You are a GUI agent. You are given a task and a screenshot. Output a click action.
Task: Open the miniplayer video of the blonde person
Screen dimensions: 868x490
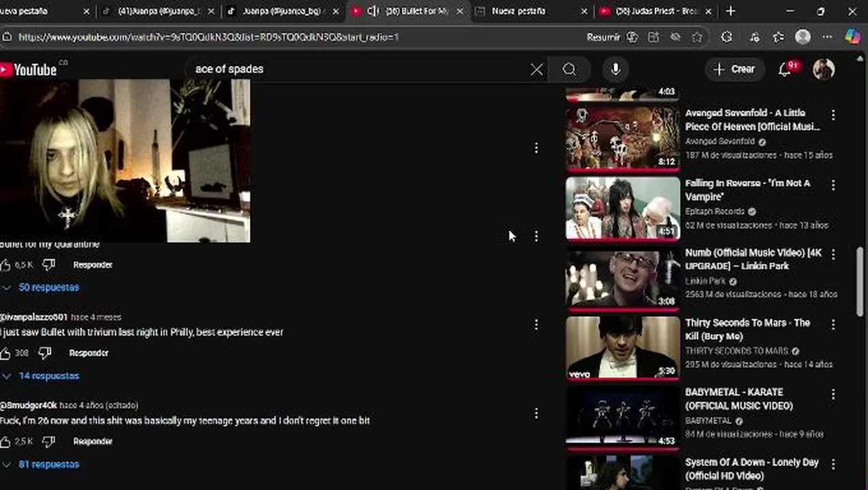tap(125, 161)
